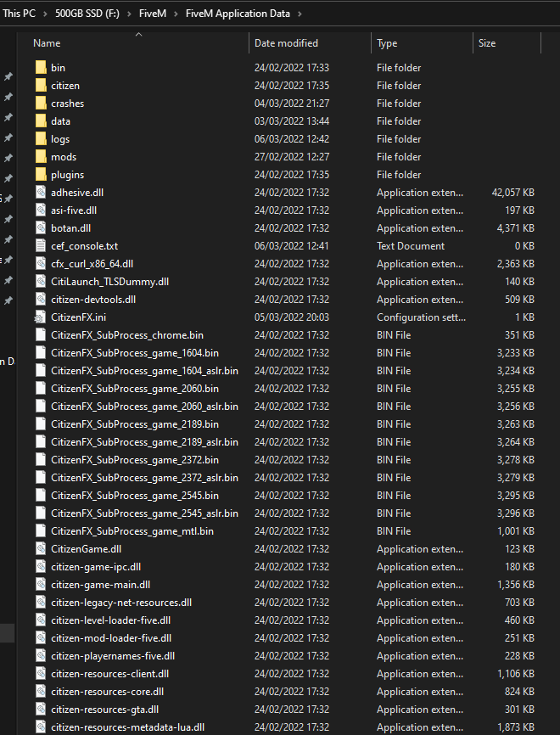
Task: Sort by the Type column header
Action: 387,43
